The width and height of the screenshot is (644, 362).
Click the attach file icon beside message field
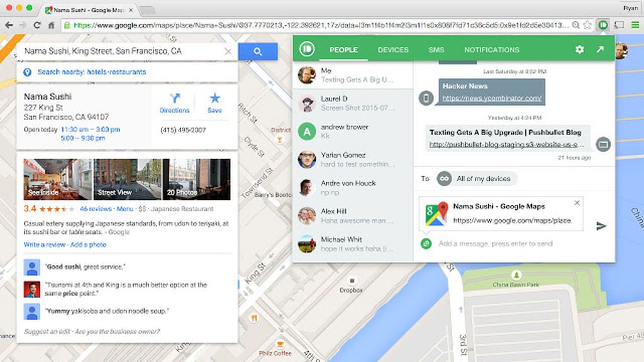426,244
